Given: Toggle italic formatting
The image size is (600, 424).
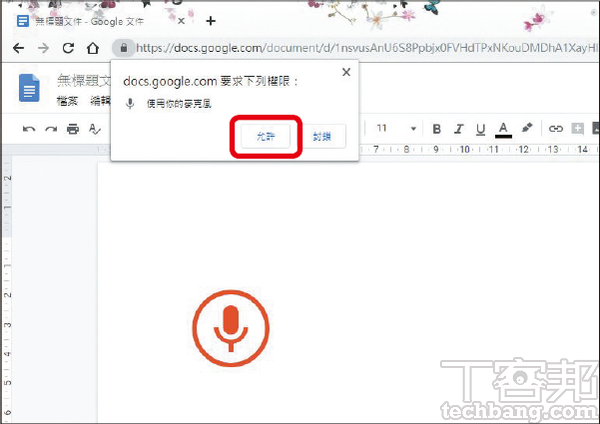Looking at the screenshot, I should [x=458, y=129].
